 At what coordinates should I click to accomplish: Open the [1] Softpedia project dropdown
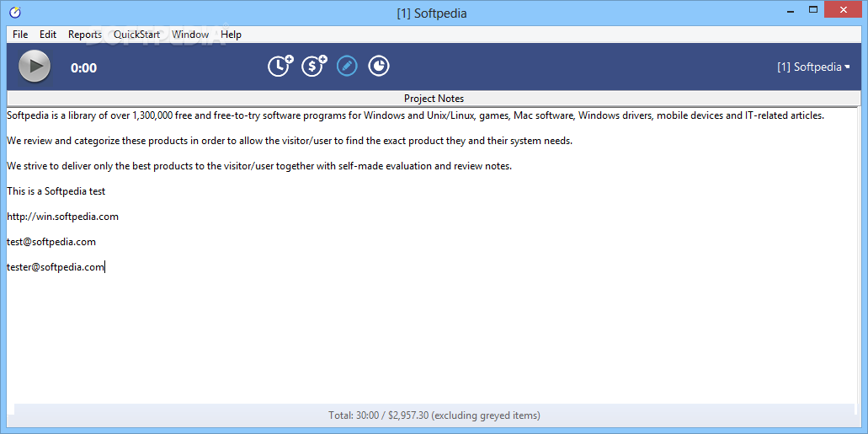click(813, 67)
